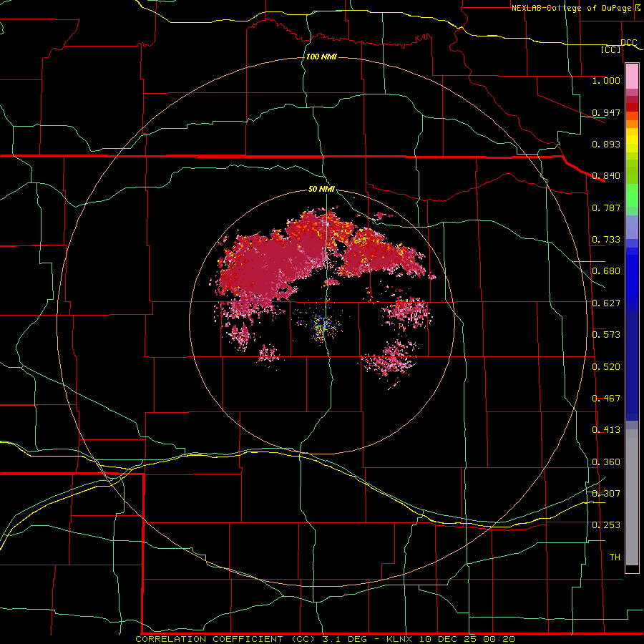Click the 10 DEC 25 00:20 timestamp
Image resolution: width=644 pixels, height=644 pixels.
(467, 639)
